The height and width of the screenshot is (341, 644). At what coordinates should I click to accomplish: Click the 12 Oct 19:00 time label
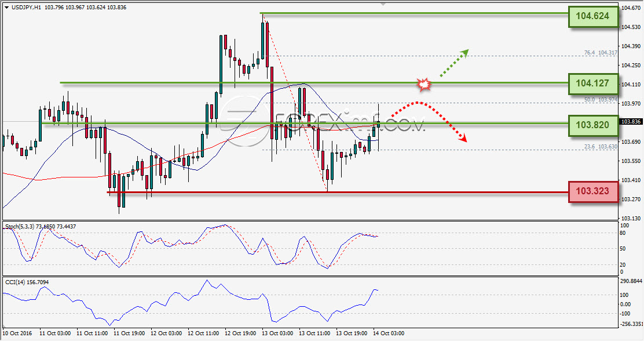click(240, 333)
